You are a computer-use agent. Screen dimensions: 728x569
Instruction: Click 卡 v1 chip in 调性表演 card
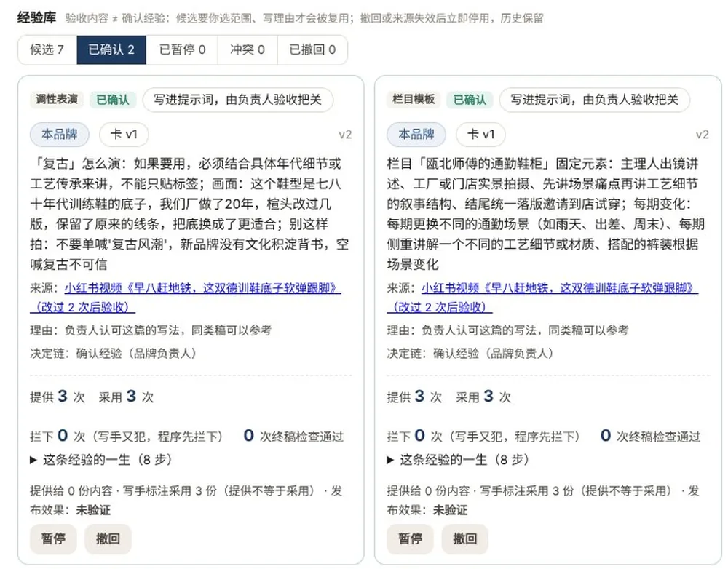[x=124, y=135]
